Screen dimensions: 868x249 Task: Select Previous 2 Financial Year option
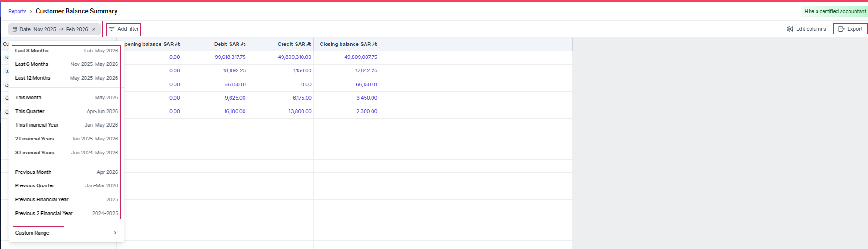pyautogui.click(x=66, y=213)
